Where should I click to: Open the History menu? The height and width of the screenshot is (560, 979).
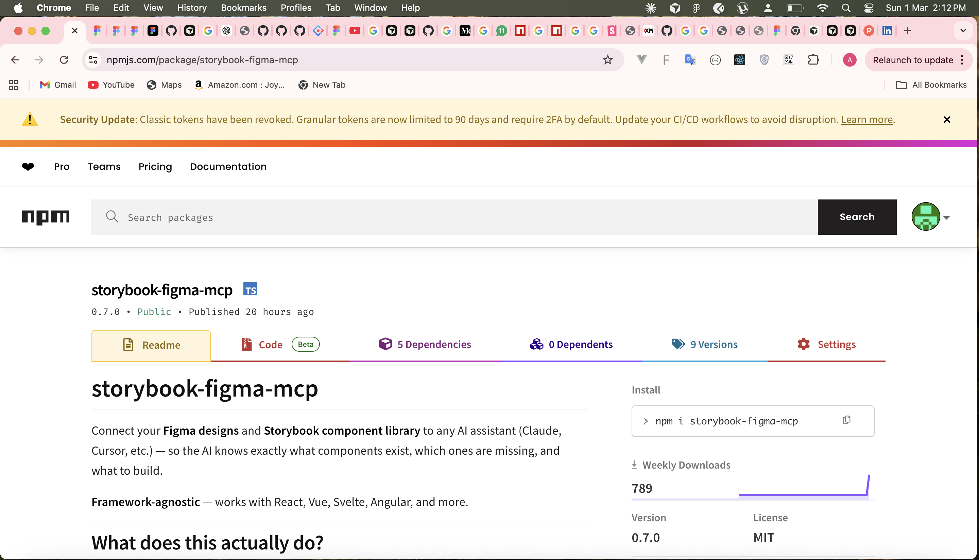click(192, 8)
